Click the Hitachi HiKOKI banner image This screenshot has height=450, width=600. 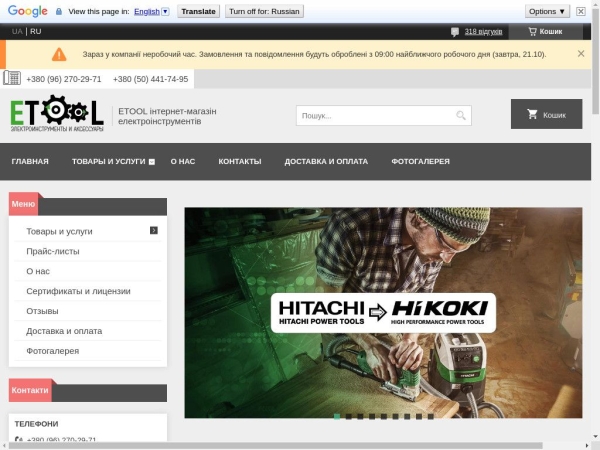click(383, 313)
